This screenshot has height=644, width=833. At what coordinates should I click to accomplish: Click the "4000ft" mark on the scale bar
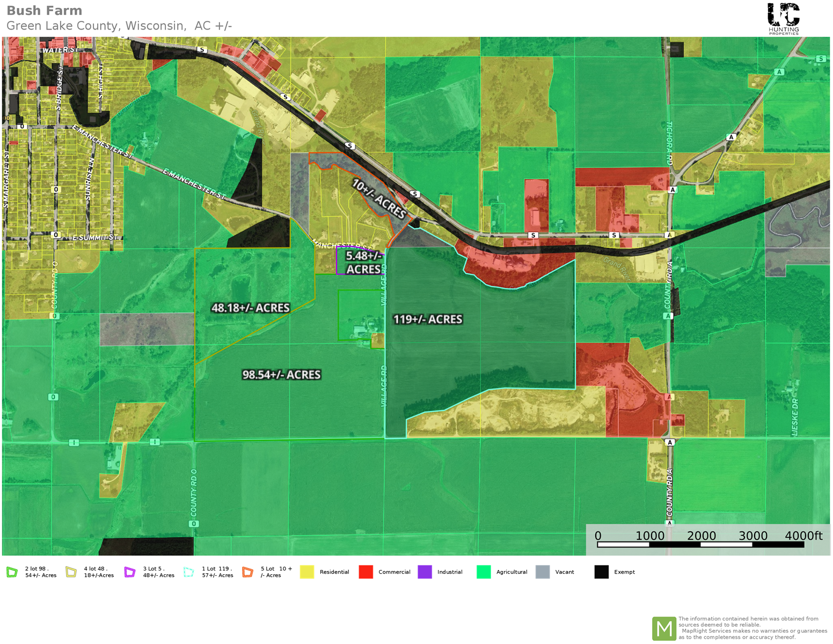(x=803, y=536)
